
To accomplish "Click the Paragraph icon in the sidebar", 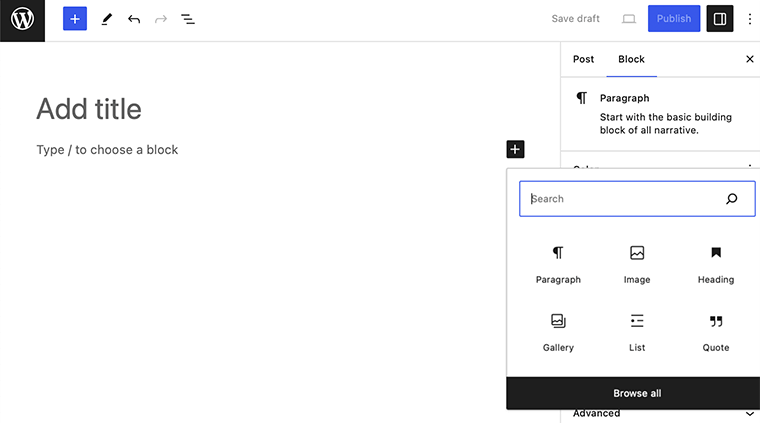I will (x=581, y=98).
